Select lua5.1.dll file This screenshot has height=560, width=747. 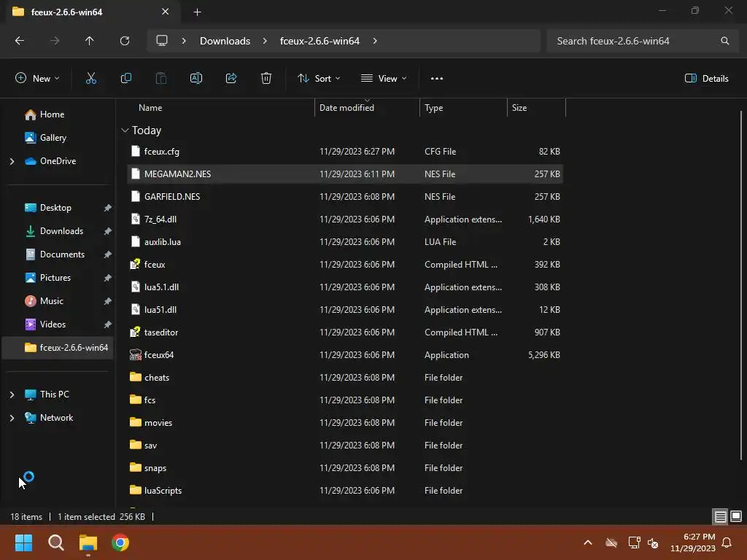point(161,287)
